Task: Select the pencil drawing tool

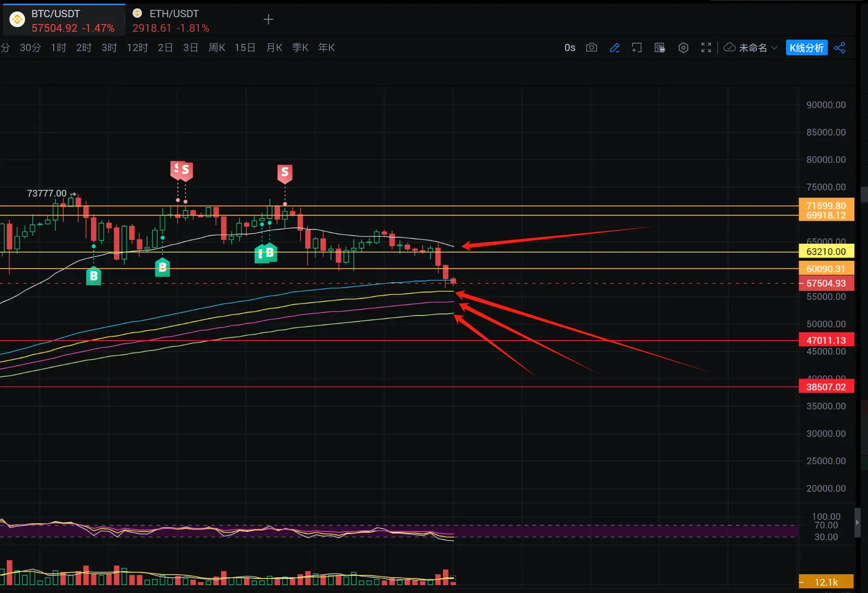Action: 614,47
